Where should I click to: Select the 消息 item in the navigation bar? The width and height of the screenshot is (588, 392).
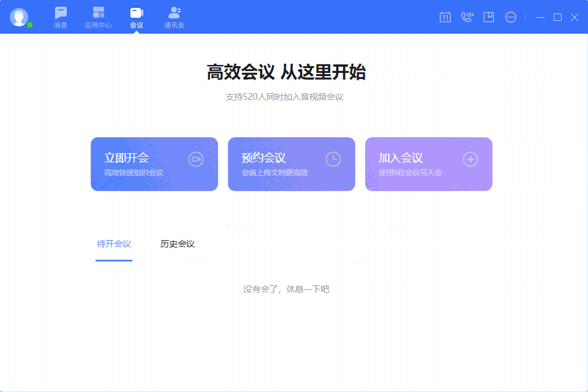pyautogui.click(x=60, y=17)
